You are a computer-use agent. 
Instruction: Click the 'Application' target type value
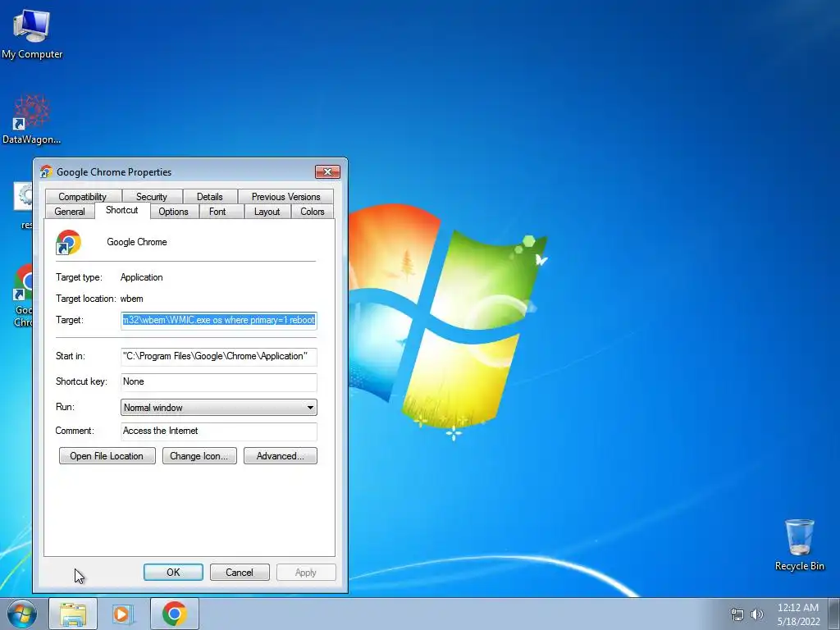tap(141, 277)
